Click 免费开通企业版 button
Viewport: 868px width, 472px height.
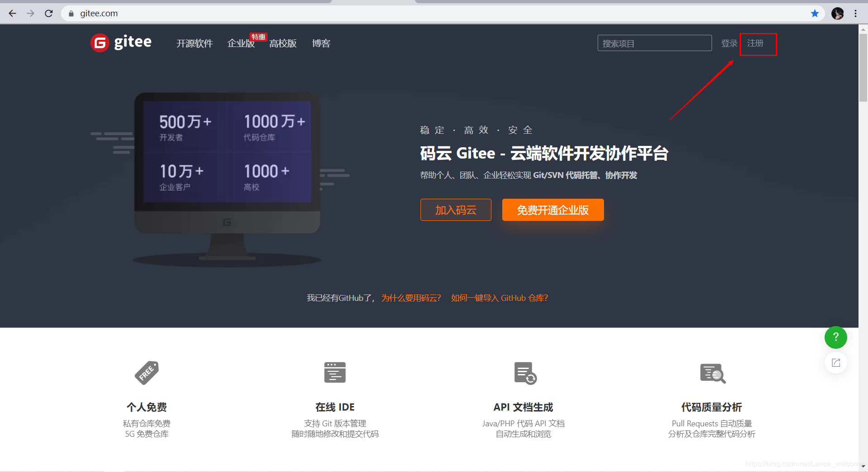click(x=552, y=210)
